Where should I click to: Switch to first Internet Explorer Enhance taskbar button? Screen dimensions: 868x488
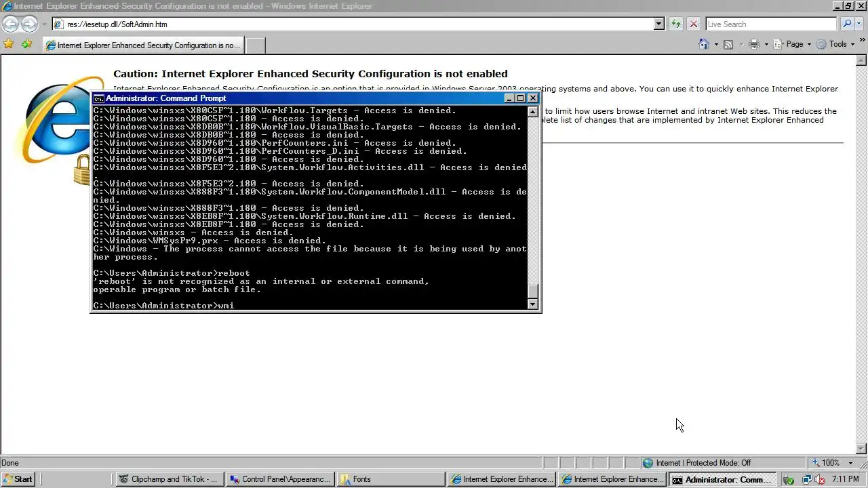502,479
